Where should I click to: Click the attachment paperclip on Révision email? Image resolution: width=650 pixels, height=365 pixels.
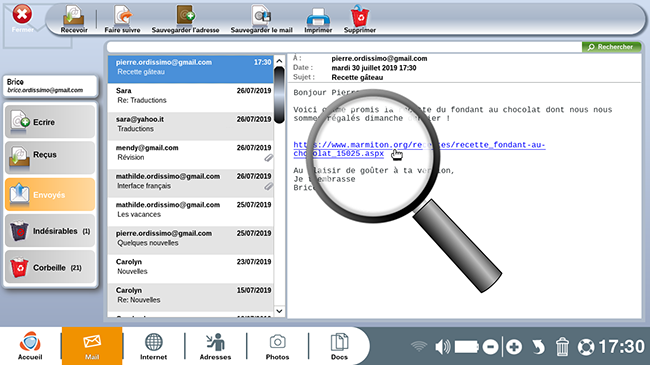(x=269, y=158)
